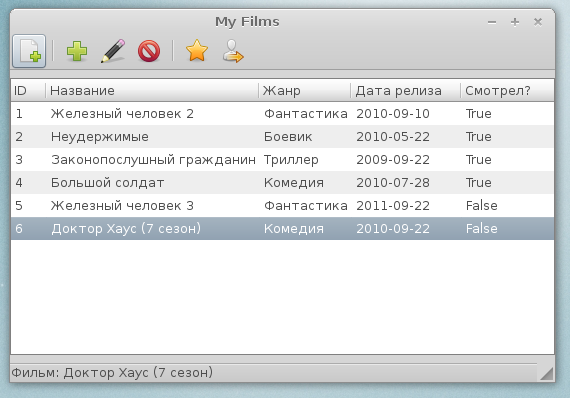Image resolution: width=570 pixels, height=398 pixels.
Task: Select the row Железный человек 3
Action: pyautogui.click(x=282, y=205)
